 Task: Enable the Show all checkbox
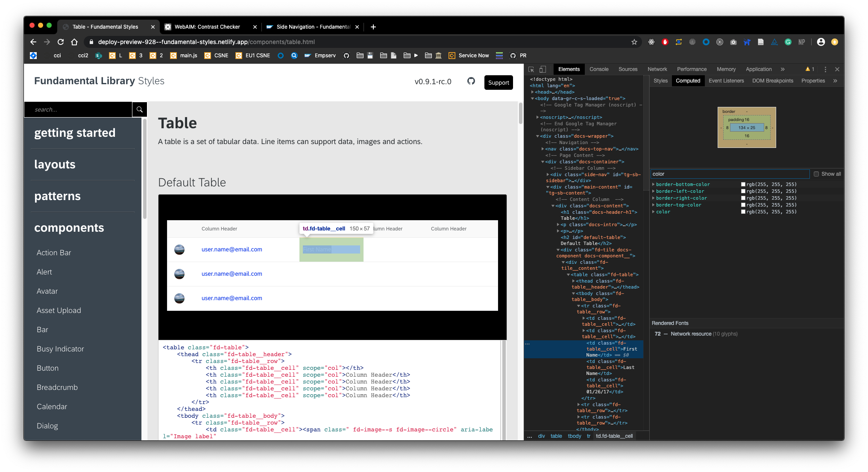coord(816,174)
